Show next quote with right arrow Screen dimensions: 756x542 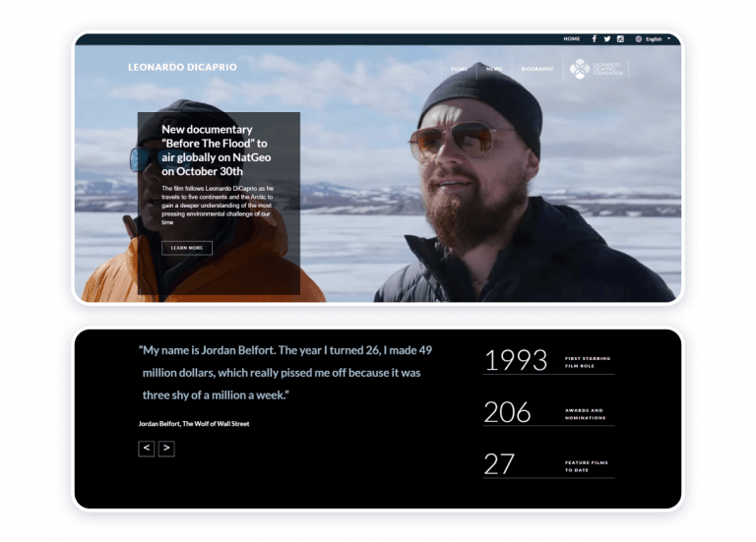(166, 449)
